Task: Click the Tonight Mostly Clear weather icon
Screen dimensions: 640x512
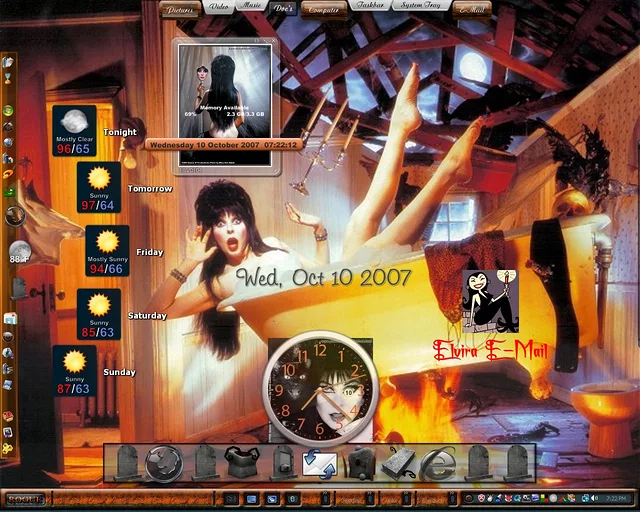Action: coord(74,130)
